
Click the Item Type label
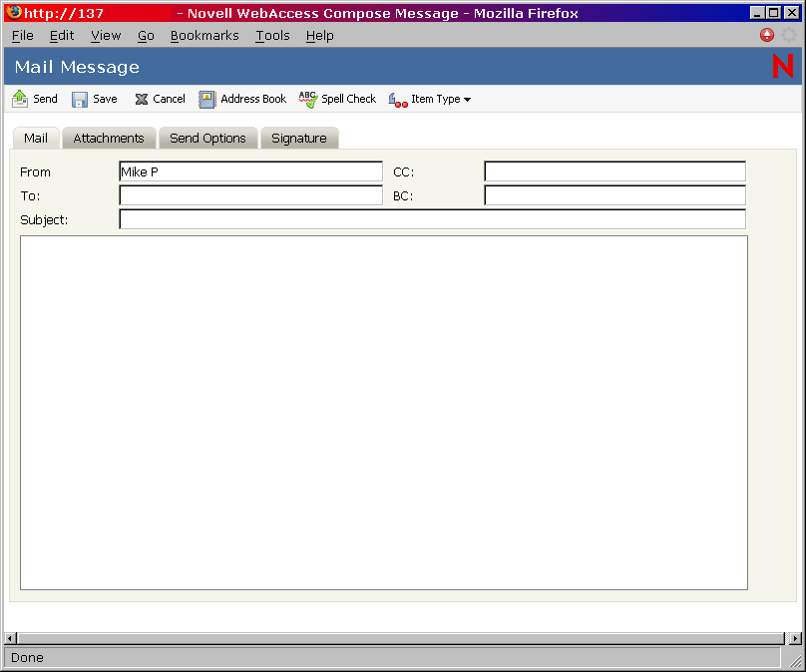click(x=435, y=99)
